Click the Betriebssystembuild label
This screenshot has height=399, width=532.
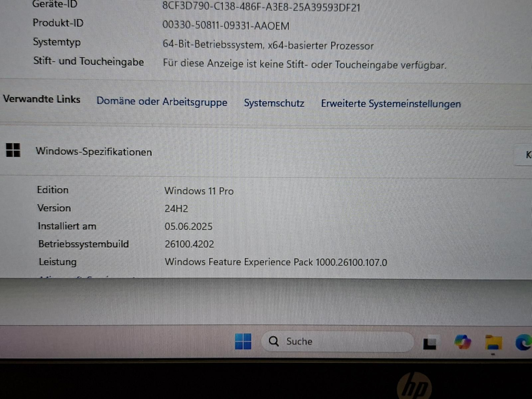click(84, 244)
